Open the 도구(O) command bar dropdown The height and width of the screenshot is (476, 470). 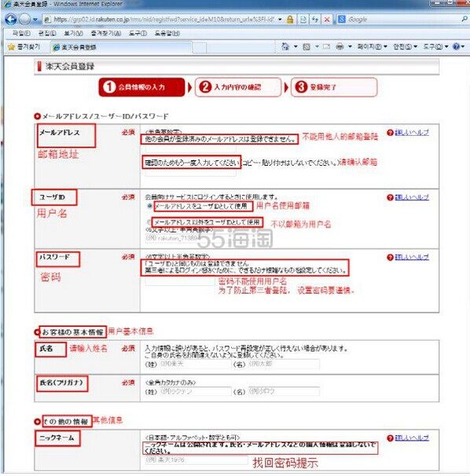coord(435,46)
